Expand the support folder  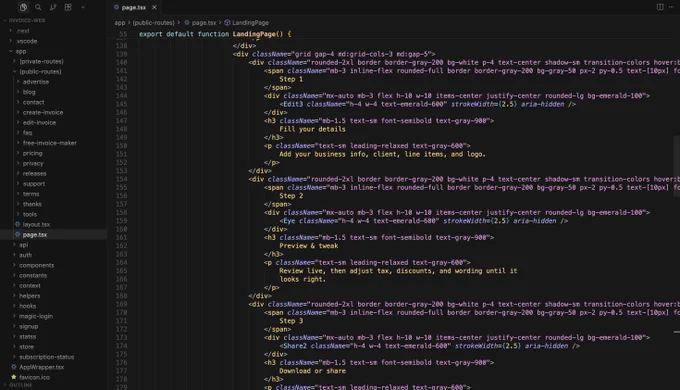tap(34, 184)
